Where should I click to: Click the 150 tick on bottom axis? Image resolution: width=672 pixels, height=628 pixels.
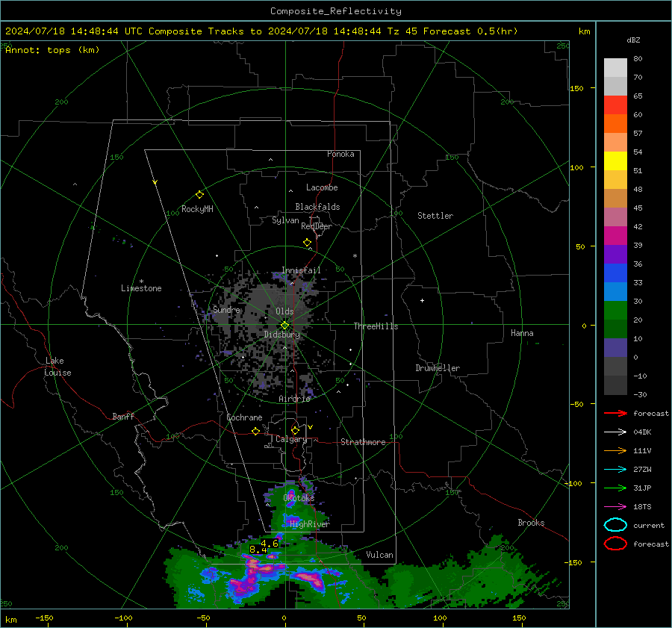coord(519,618)
